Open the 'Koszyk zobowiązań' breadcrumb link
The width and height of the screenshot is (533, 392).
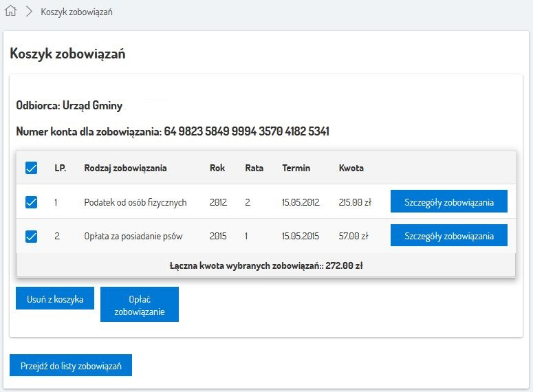click(x=76, y=12)
